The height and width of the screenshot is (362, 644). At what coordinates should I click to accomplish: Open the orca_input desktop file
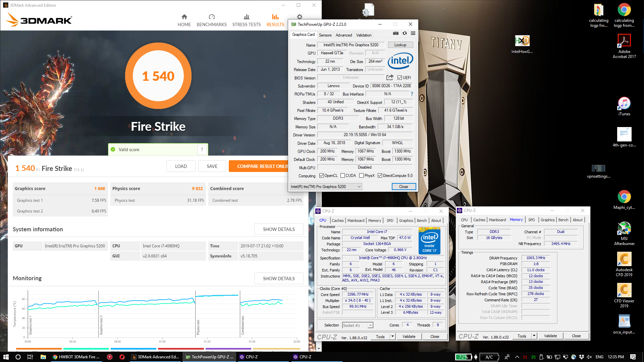(624, 324)
